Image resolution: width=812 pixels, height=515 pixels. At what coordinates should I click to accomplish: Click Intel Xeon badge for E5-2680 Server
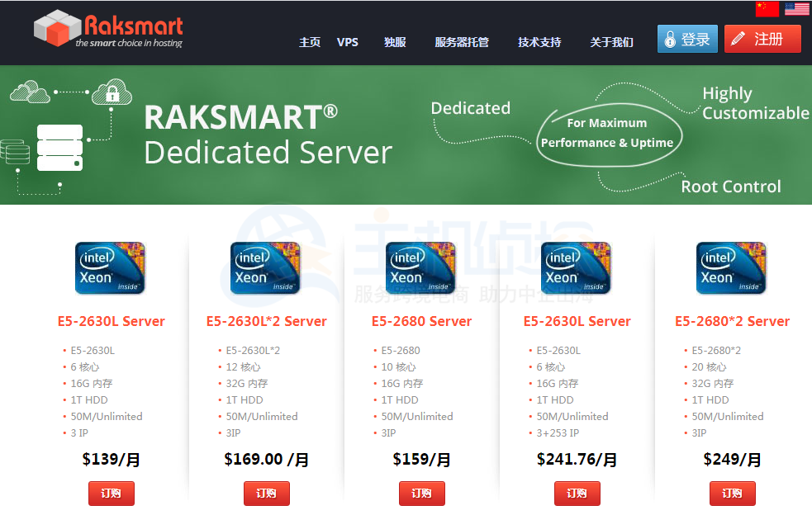(421, 268)
